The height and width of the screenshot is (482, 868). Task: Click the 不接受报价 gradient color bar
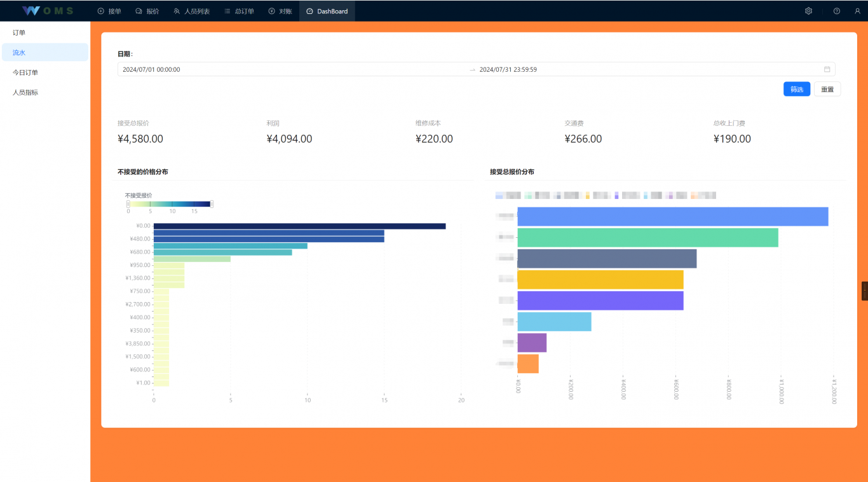click(x=170, y=203)
